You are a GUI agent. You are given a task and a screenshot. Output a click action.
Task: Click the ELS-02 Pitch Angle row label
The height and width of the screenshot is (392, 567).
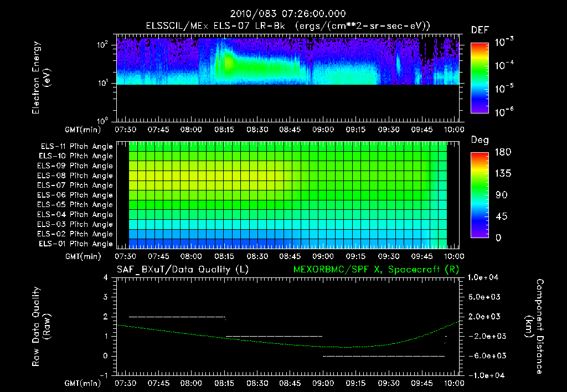point(75,234)
